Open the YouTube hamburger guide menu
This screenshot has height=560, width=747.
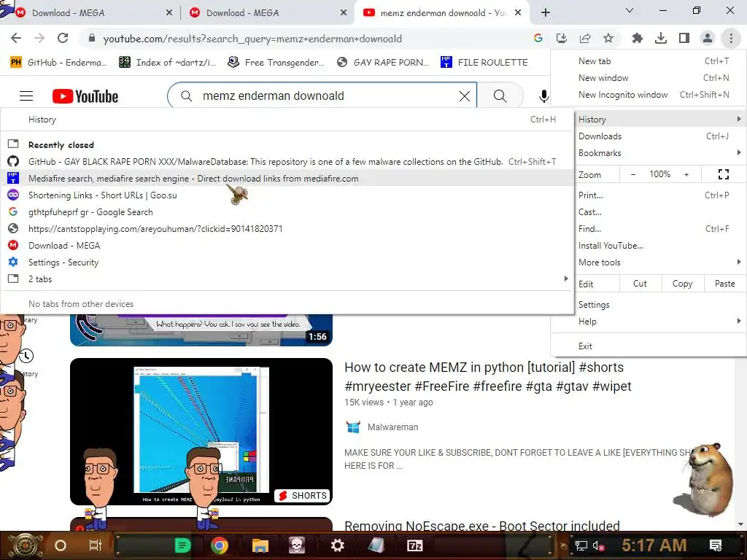(x=26, y=96)
